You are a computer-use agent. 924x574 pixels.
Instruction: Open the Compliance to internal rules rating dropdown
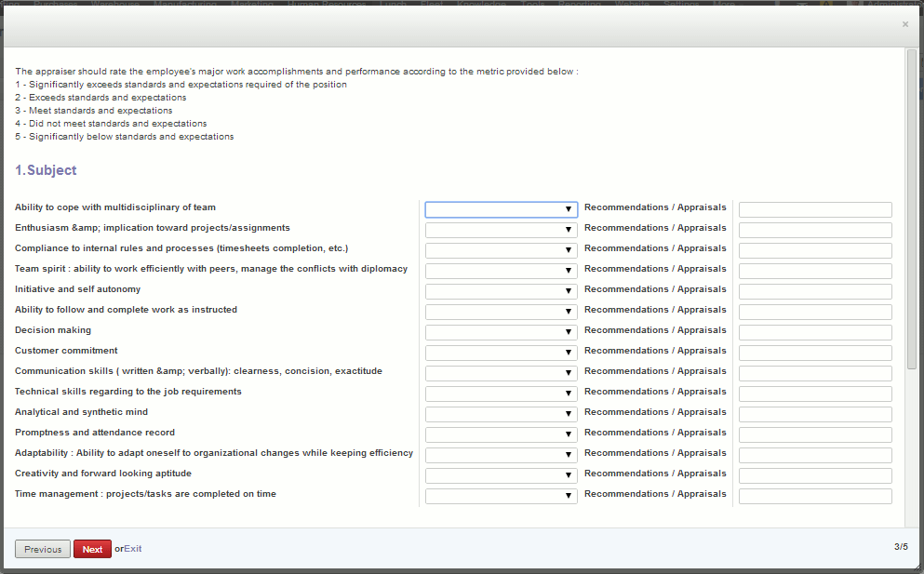(x=501, y=250)
